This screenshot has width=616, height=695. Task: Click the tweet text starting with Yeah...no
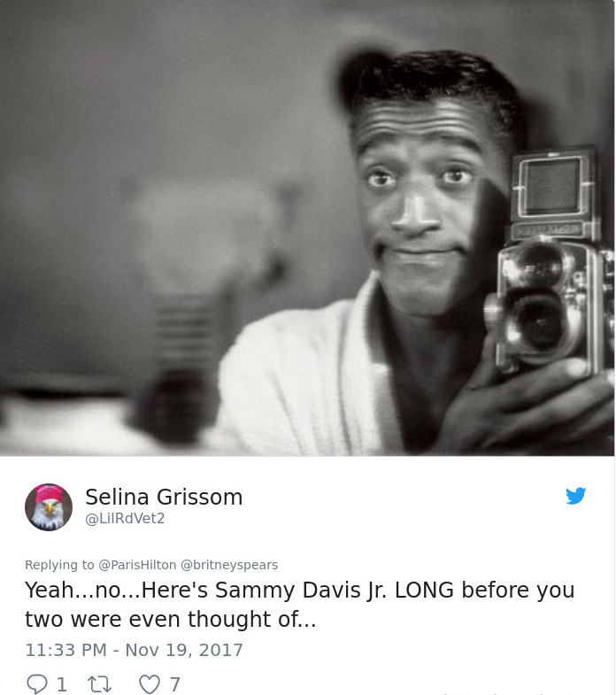click(299, 604)
